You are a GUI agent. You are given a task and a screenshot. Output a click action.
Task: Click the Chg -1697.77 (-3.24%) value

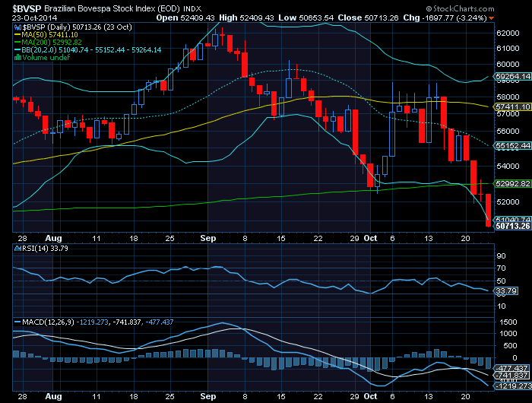pos(445,18)
